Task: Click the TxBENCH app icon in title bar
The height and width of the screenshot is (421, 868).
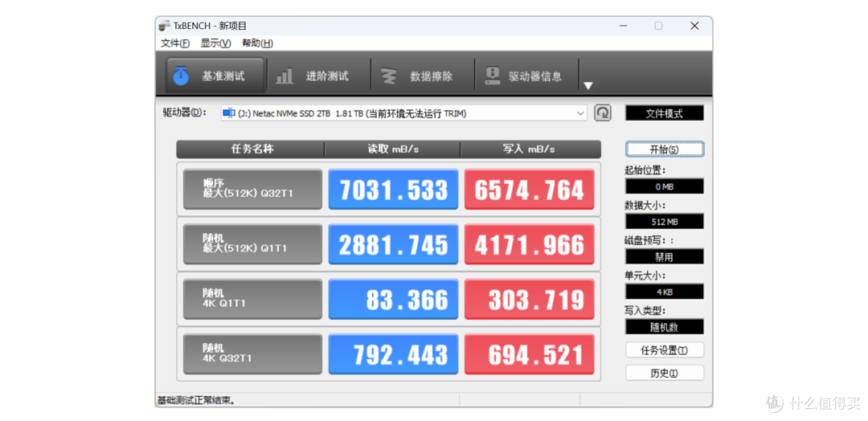Action: 165,26
